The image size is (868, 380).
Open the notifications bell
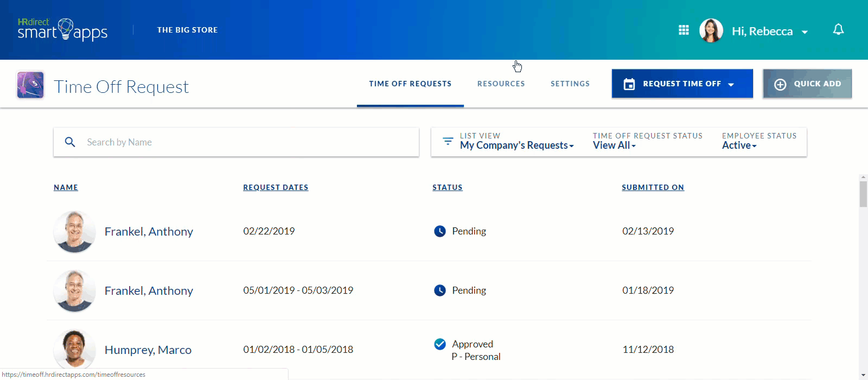(838, 30)
